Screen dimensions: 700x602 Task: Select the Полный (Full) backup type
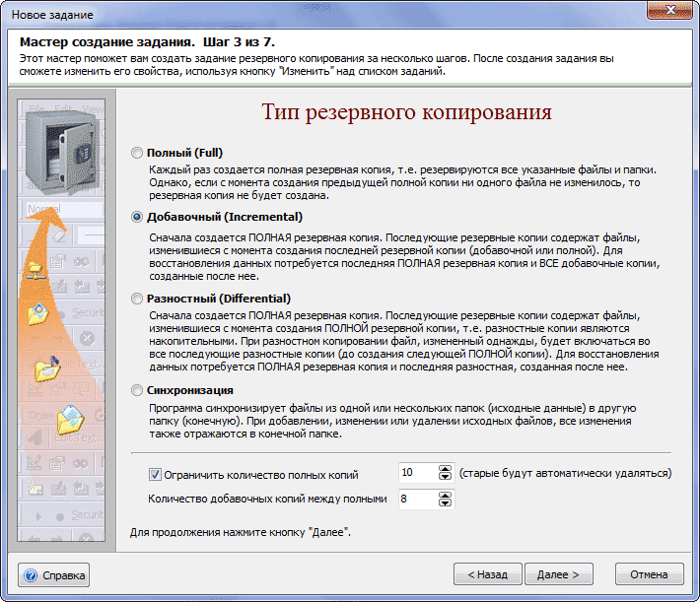137,154
